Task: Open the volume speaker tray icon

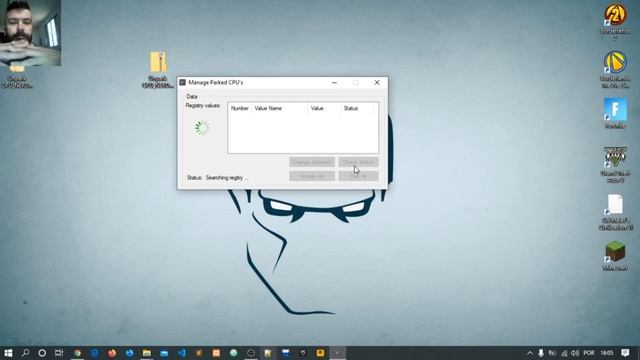Action: 575,353
